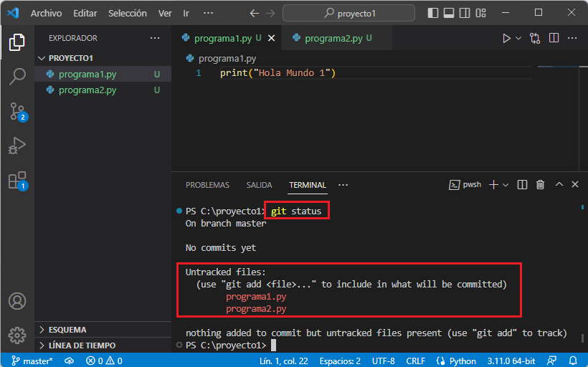Open notifications bell icon
588x367 pixels.
pyautogui.click(x=573, y=361)
